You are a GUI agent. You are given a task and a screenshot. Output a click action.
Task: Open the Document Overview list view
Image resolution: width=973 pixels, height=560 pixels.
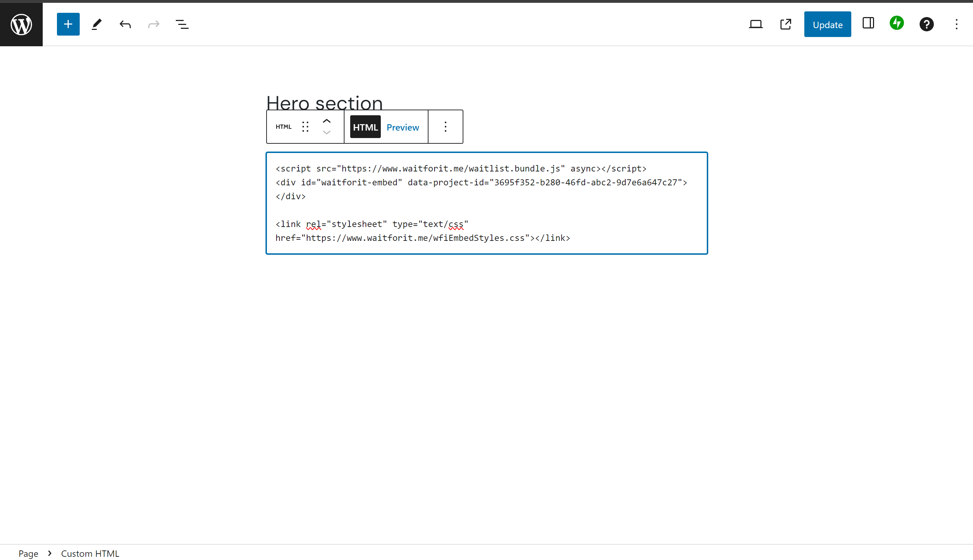click(x=182, y=24)
